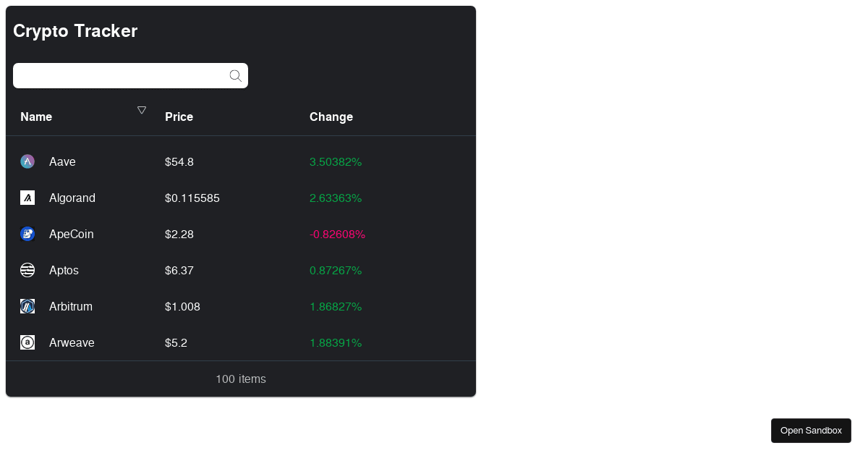This screenshot has width=868, height=456.
Task: Click the Arweave price $5.2
Action: (176, 342)
